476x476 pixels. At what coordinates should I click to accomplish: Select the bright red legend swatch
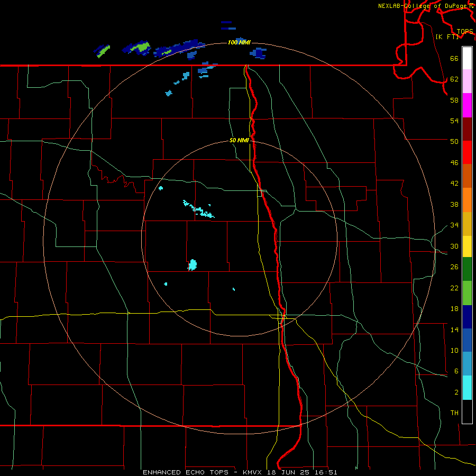click(x=467, y=152)
